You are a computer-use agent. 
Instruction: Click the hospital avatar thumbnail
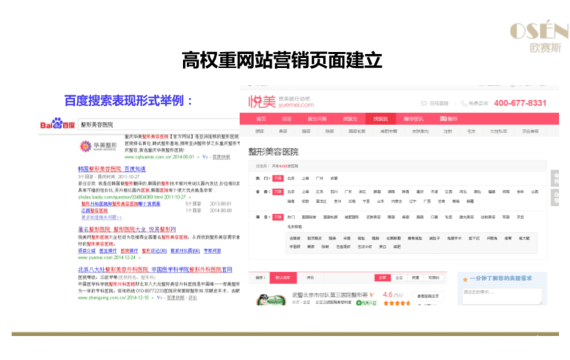coord(271,299)
